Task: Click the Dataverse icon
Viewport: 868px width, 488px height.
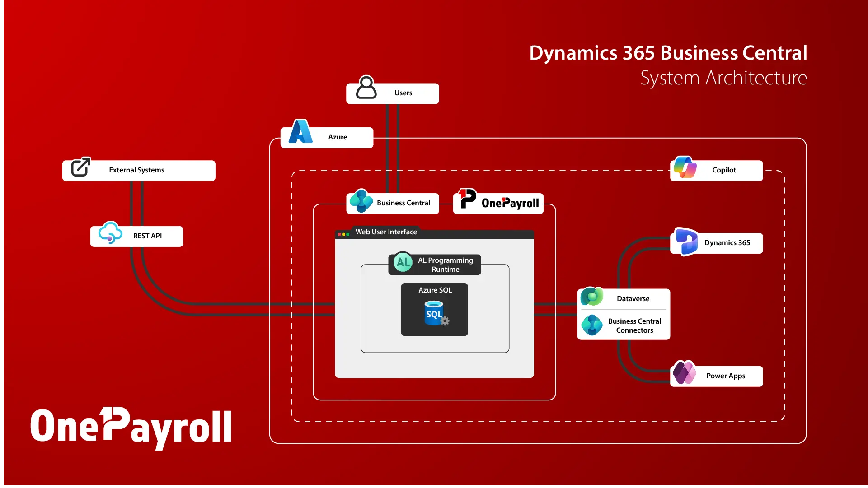Action: [592, 297]
